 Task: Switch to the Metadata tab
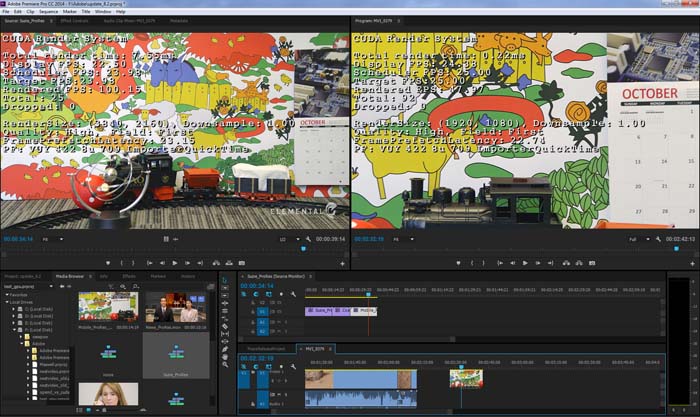179,21
